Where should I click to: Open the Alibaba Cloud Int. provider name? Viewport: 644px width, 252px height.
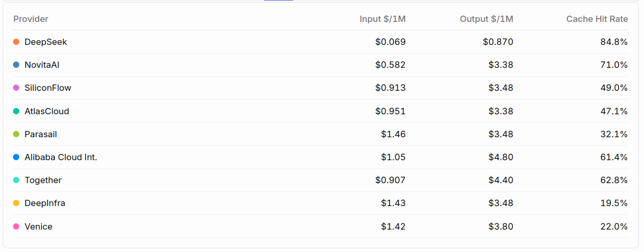click(x=61, y=157)
